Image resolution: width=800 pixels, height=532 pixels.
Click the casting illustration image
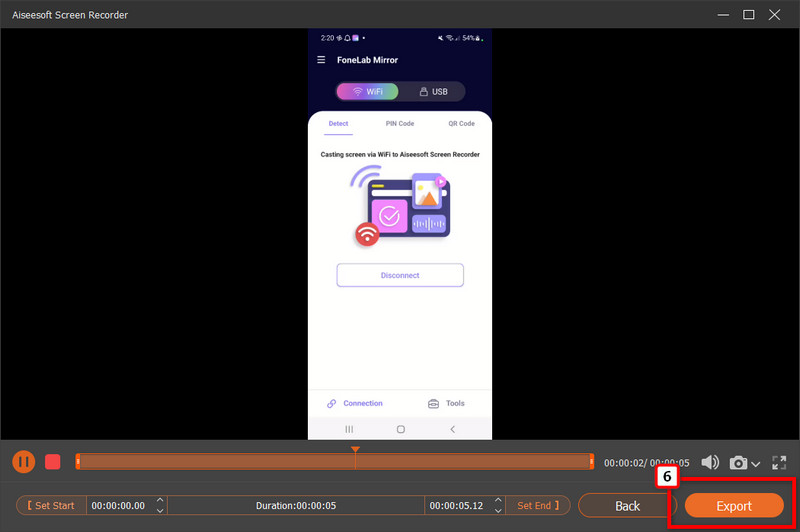point(400,206)
